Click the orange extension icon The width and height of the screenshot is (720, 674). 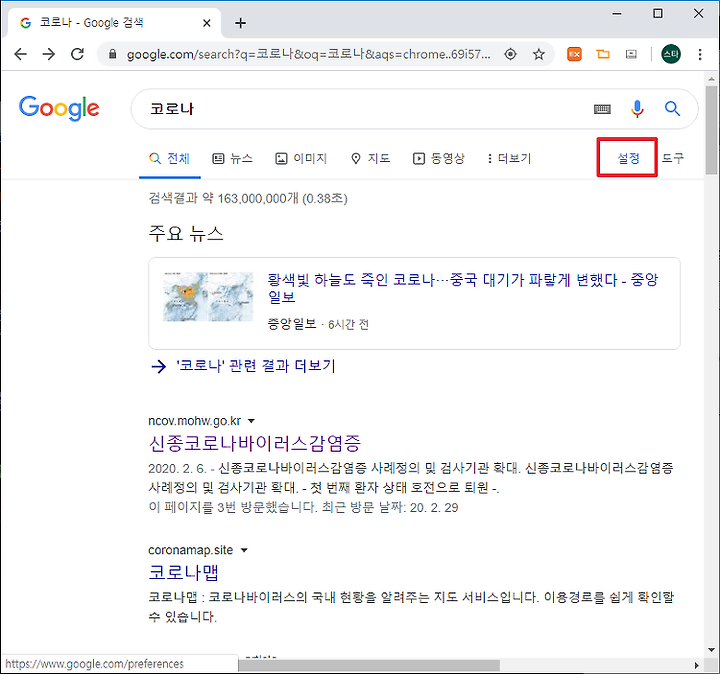(574, 55)
